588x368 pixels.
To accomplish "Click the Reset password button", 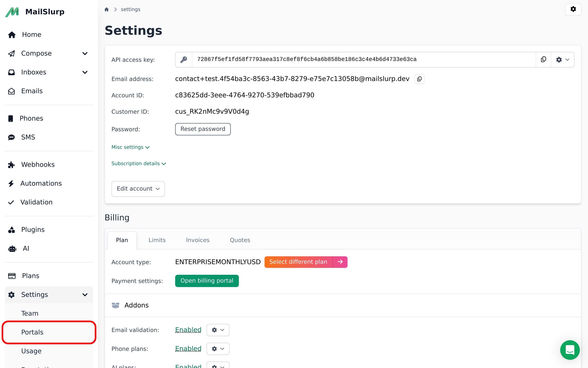I will [x=203, y=129].
